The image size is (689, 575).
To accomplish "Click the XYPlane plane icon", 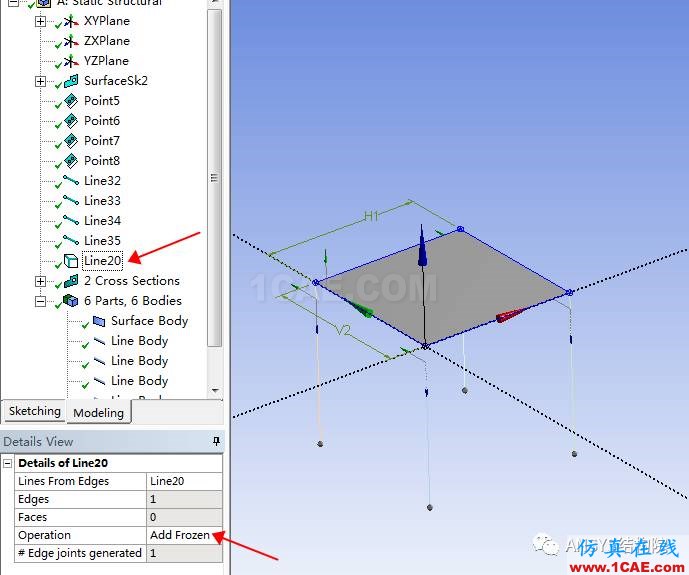I will [71, 21].
